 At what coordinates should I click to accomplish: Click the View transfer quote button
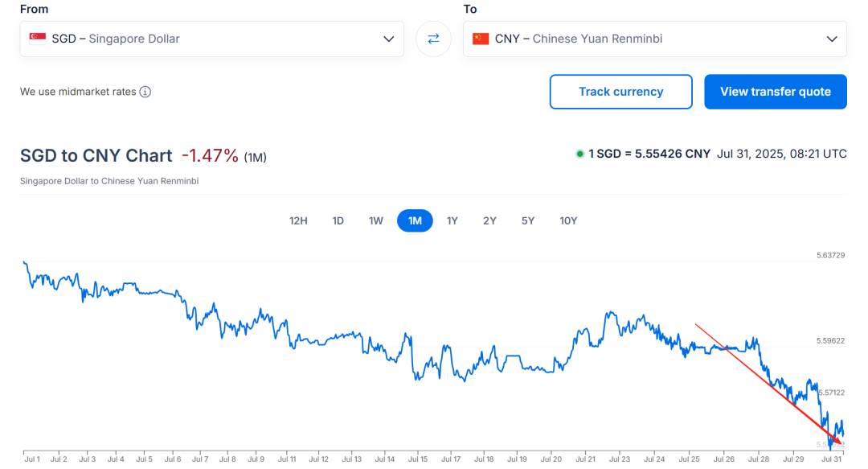[775, 92]
